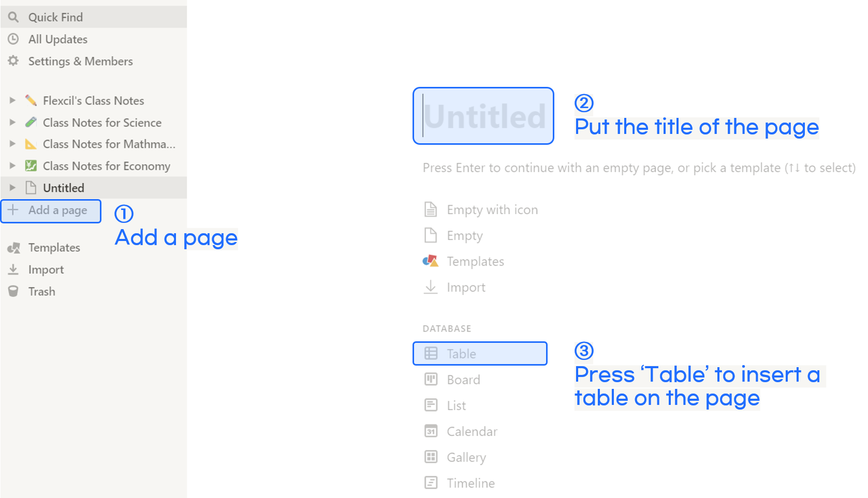
Task: Choose Empty with icon option
Action: coord(481,209)
